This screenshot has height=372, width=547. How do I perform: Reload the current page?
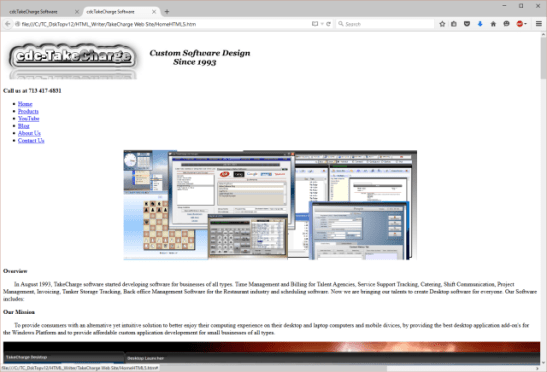[x=328, y=24]
